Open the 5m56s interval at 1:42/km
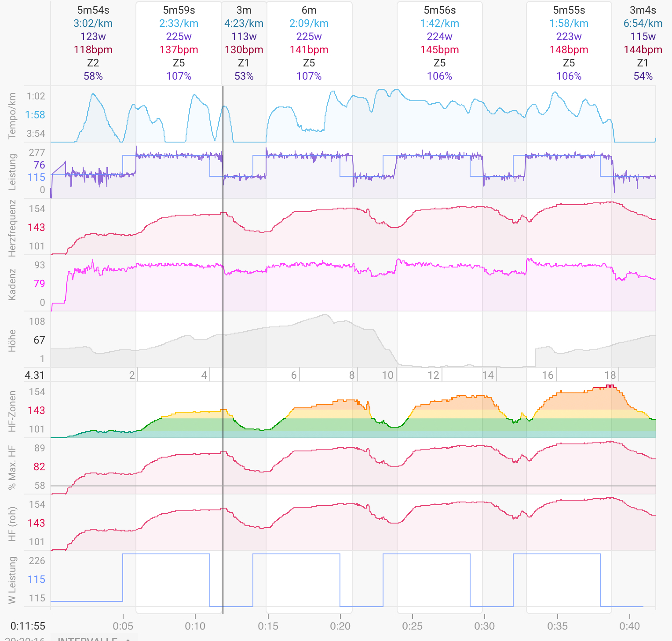 pyautogui.click(x=439, y=43)
